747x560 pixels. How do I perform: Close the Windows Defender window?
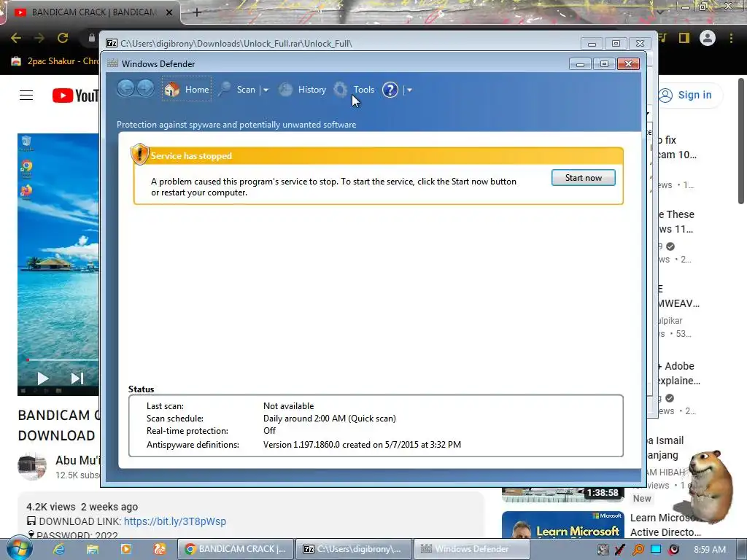coord(628,64)
